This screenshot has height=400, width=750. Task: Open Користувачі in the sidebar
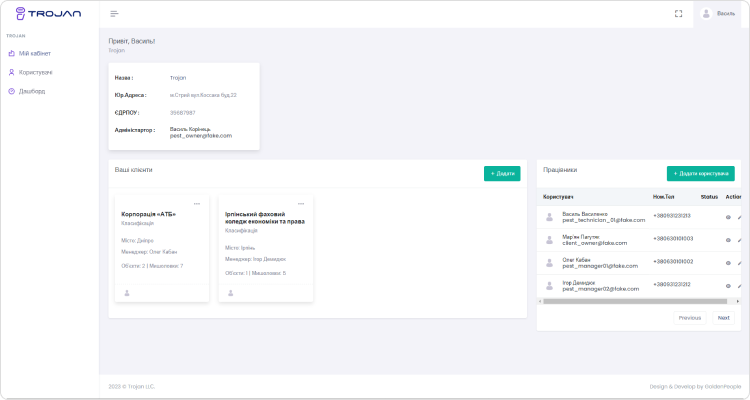click(x=35, y=72)
